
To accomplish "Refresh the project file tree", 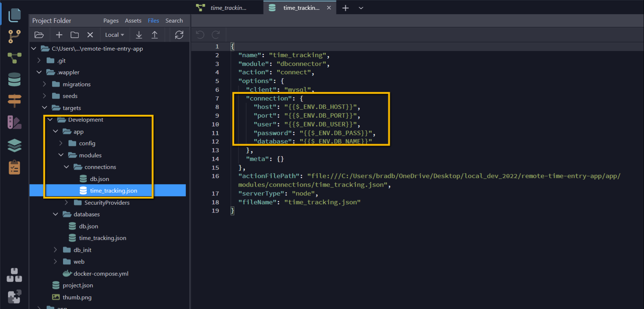I will tap(179, 35).
